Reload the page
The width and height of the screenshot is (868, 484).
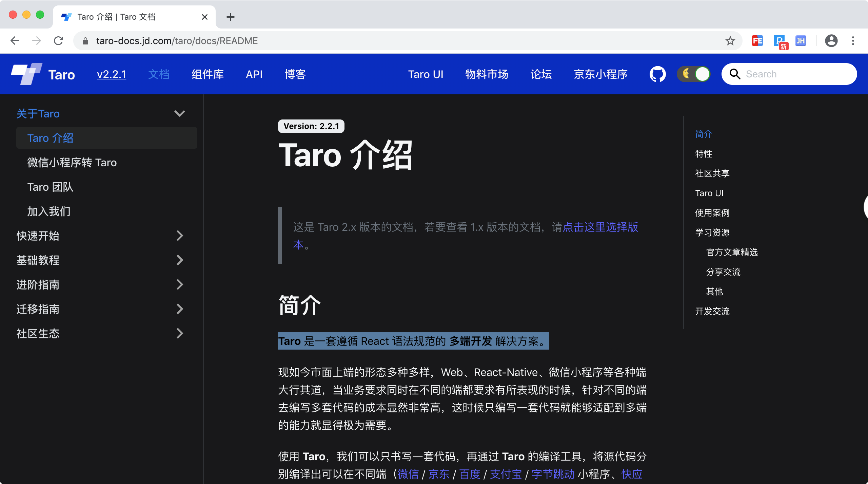pyautogui.click(x=59, y=41)
